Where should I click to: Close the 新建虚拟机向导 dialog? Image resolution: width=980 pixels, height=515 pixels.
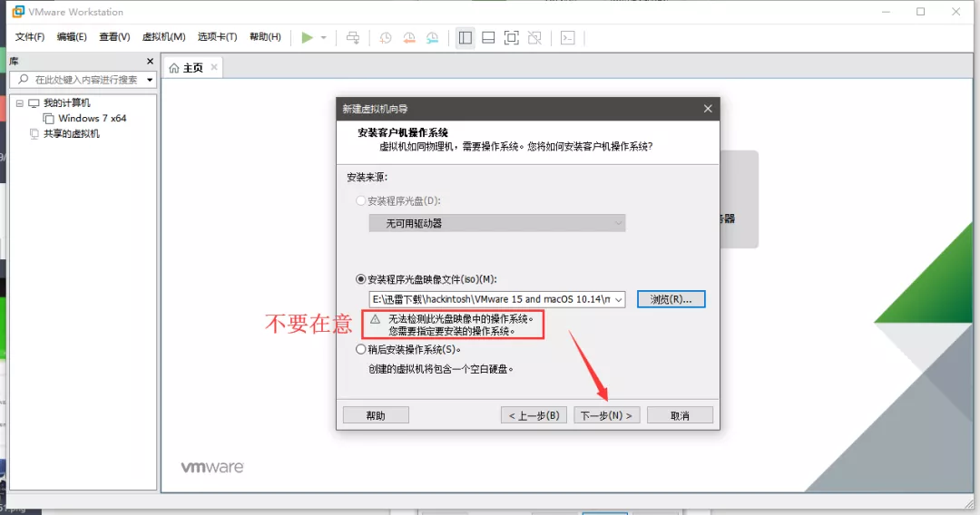(708, 109)
